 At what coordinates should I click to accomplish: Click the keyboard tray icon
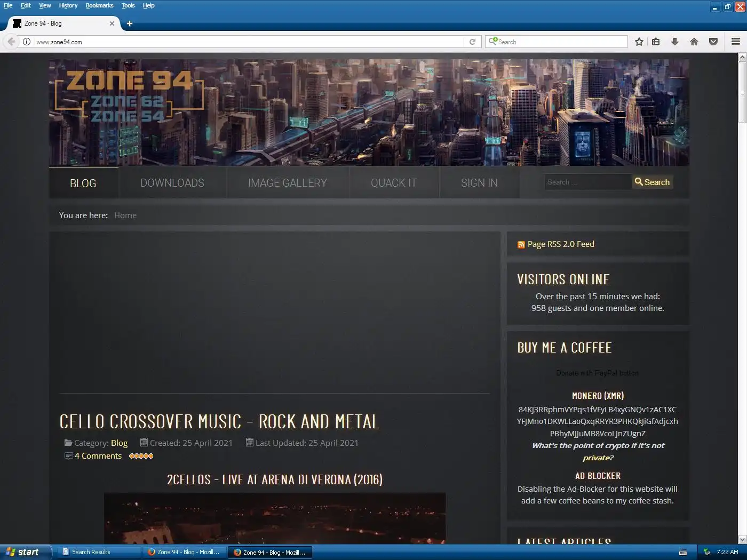(682, 553)
